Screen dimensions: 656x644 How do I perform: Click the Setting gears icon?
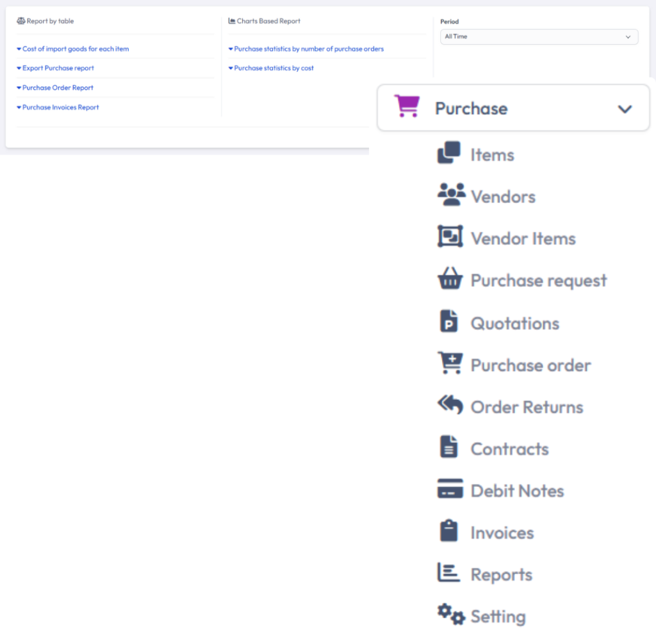click(451, 615)
